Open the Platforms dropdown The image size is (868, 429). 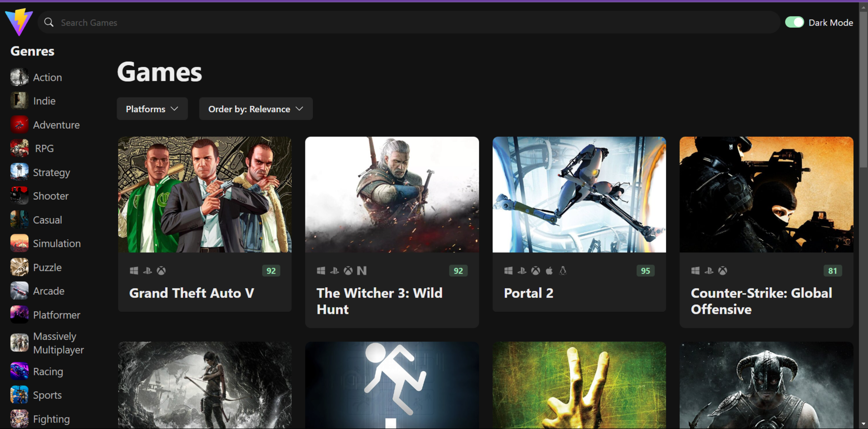152,109
